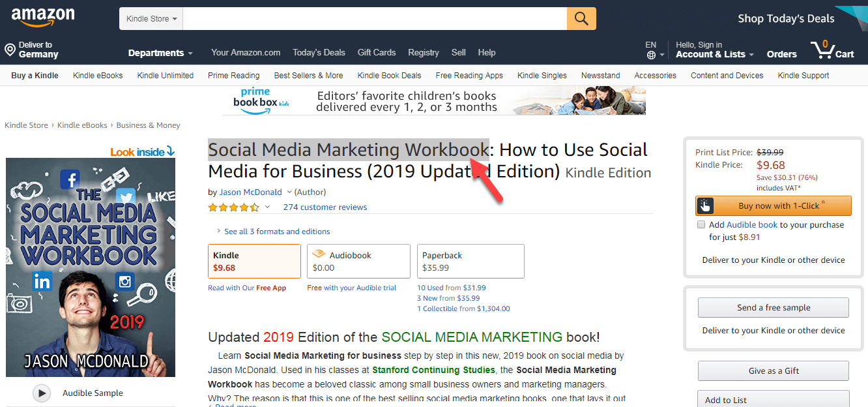This screenshot has height=407, width=868.
Task: Click the book cover thumbnail
Action: pos(91,267)
